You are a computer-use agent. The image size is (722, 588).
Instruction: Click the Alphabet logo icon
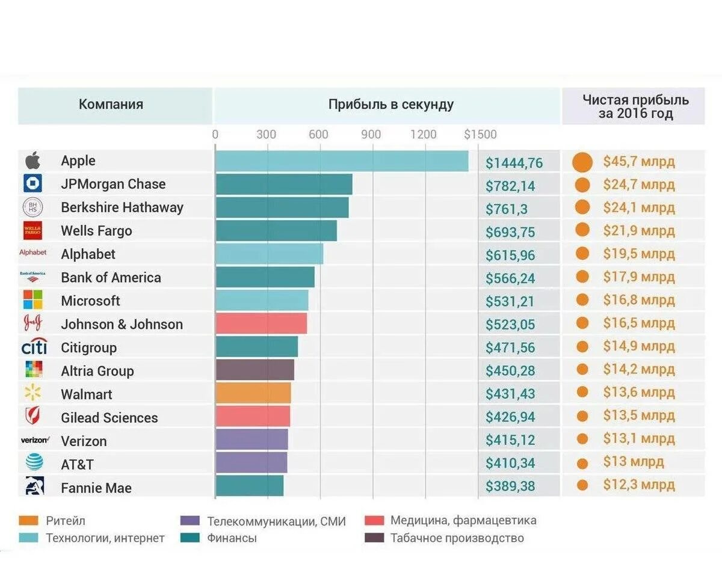click(x=32, y=253)
